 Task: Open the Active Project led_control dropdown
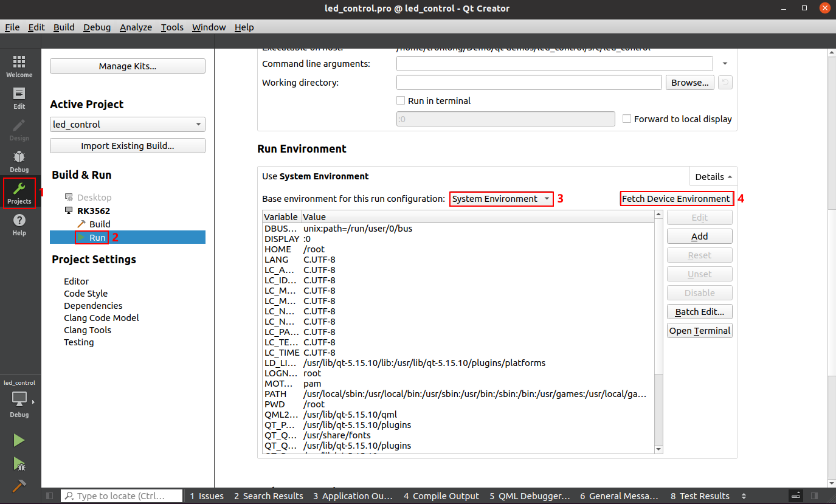point(128,125)
